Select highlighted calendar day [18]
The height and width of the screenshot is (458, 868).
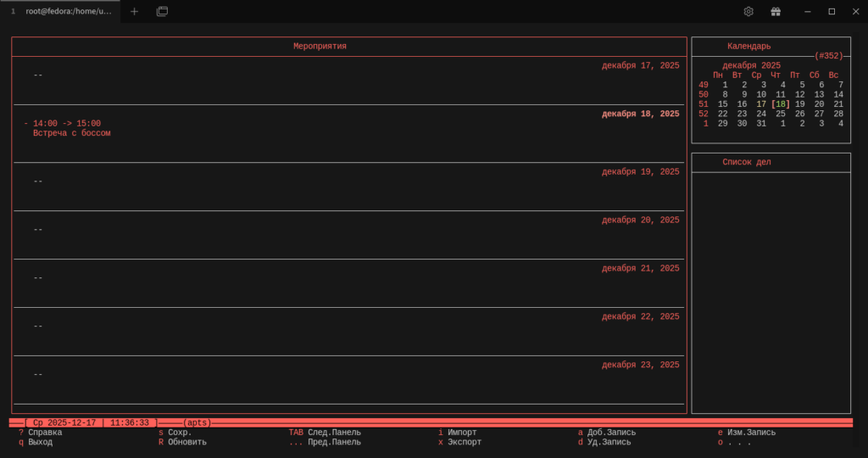pyautogui.click(x=781, y=104)
